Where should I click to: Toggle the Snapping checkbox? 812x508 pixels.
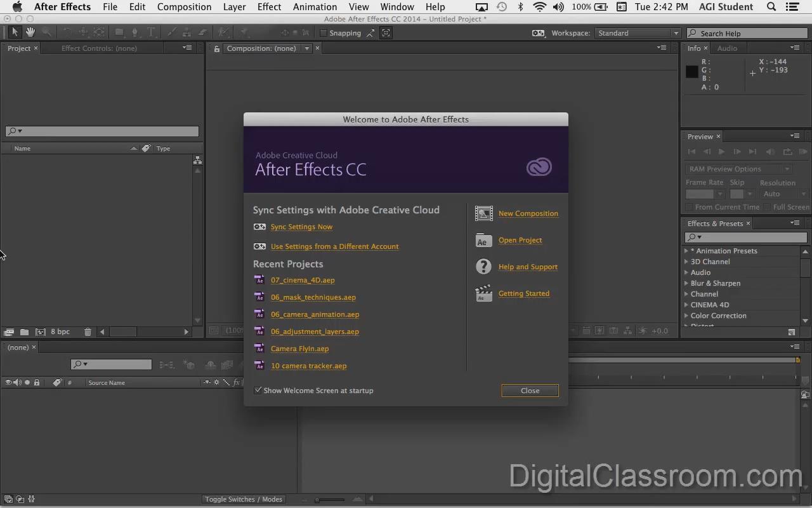pos(323,33)
